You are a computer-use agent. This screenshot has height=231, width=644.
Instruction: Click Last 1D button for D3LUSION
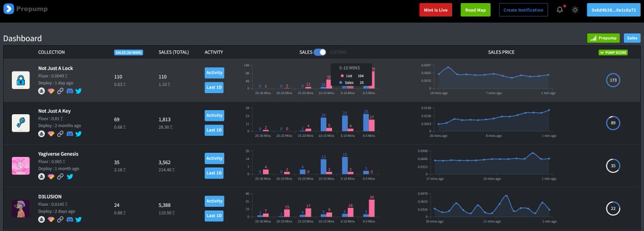[214, 216]
